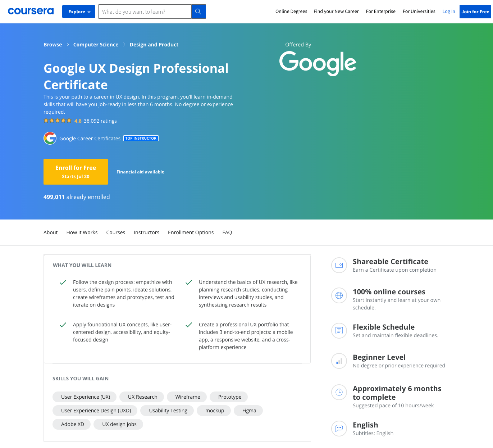Click the Google logo in the banner
Screen dimensions: 493x448
318,63
